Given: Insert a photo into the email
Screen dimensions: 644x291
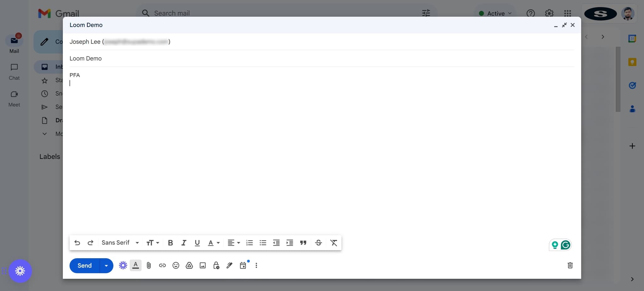Looking at the screenshot, I should coord(202,265).
